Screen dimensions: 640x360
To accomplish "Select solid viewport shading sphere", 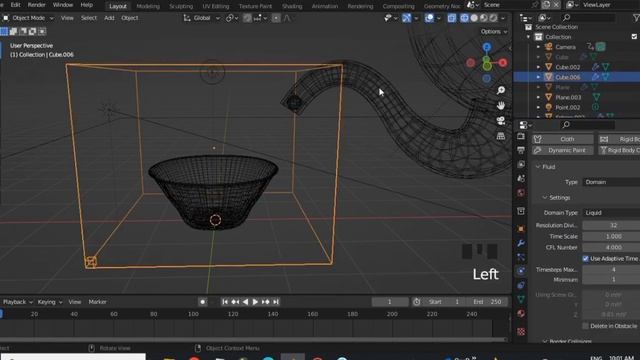I will 474,18.
